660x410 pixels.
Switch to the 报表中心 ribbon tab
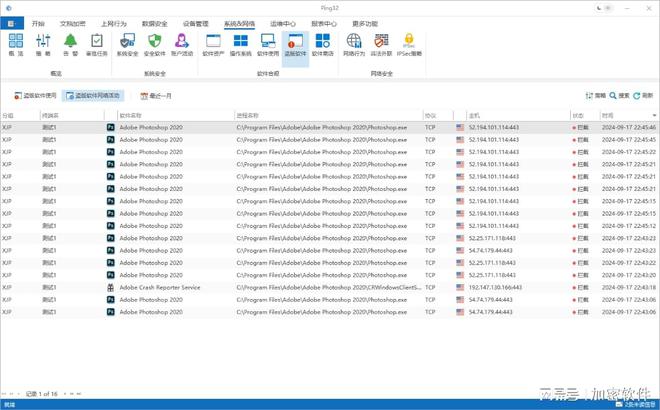click(x=324, y=24)
